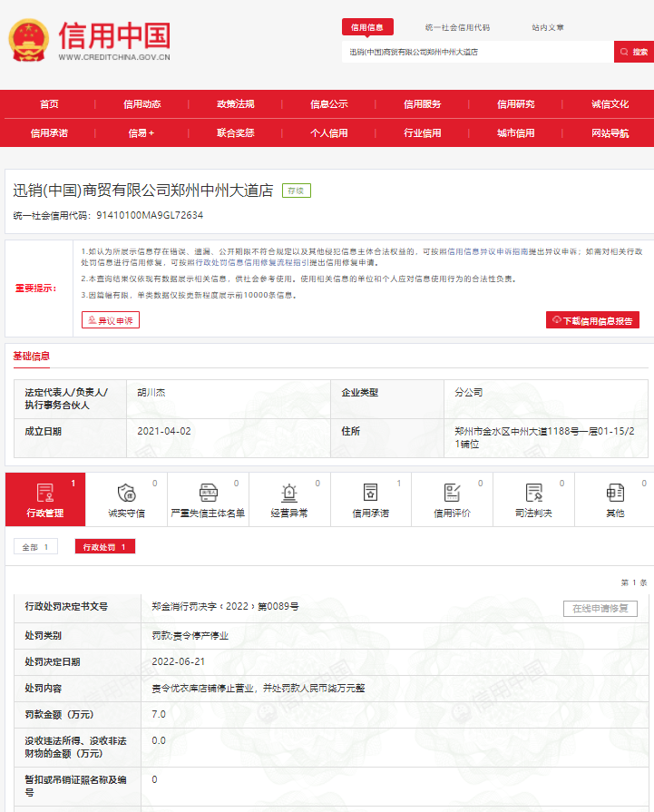Screen dimensions: 654x812
Task: Open the 信息公示 menu item
Action: pos(328,104)
